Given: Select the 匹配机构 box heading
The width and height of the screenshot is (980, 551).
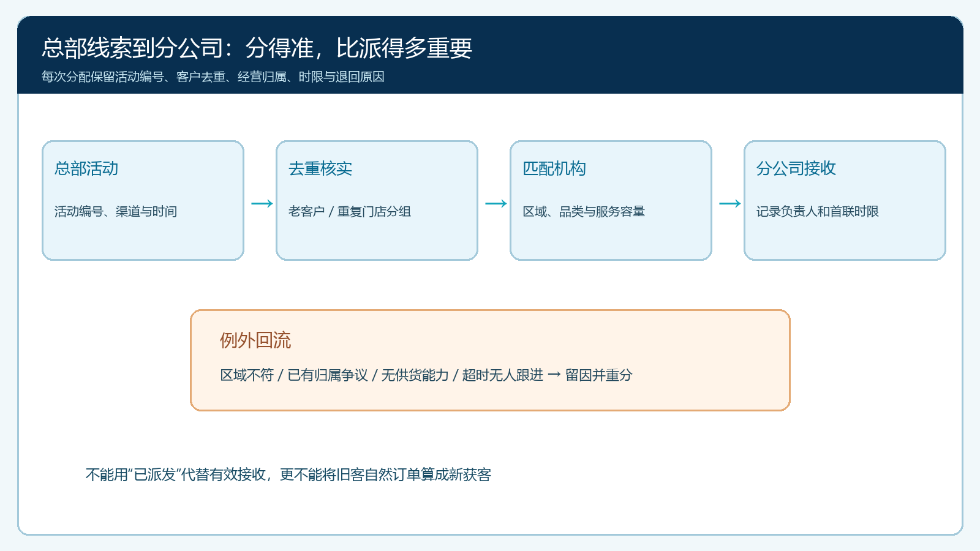Looking at the screenshot, I should [x=554, y=168].
